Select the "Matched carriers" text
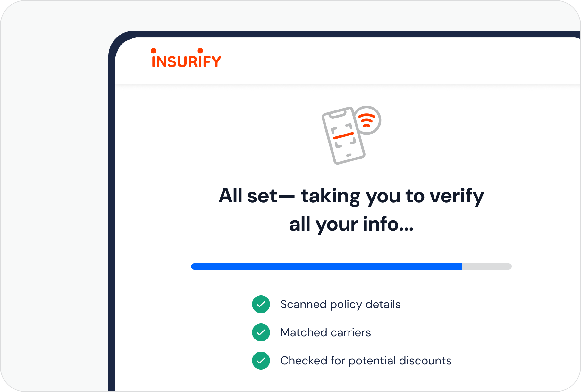The width and height of the screenshot is (581, 392). point(325,332)
